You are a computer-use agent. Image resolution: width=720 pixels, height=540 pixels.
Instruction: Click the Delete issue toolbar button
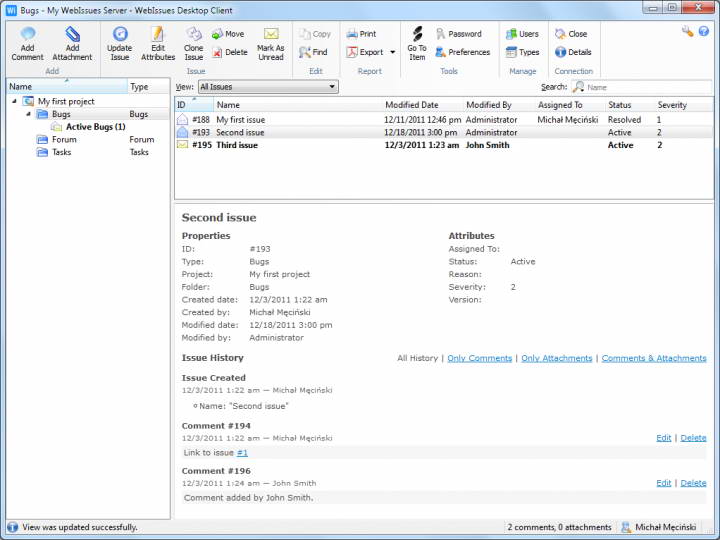coord(229,52)
